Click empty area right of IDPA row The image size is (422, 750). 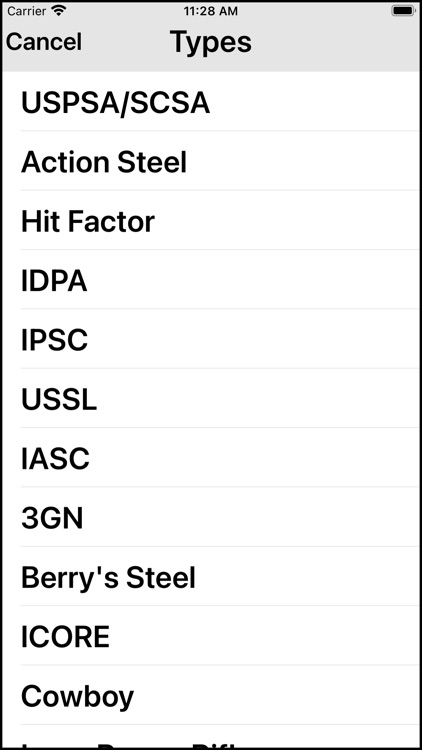[254, 280]
